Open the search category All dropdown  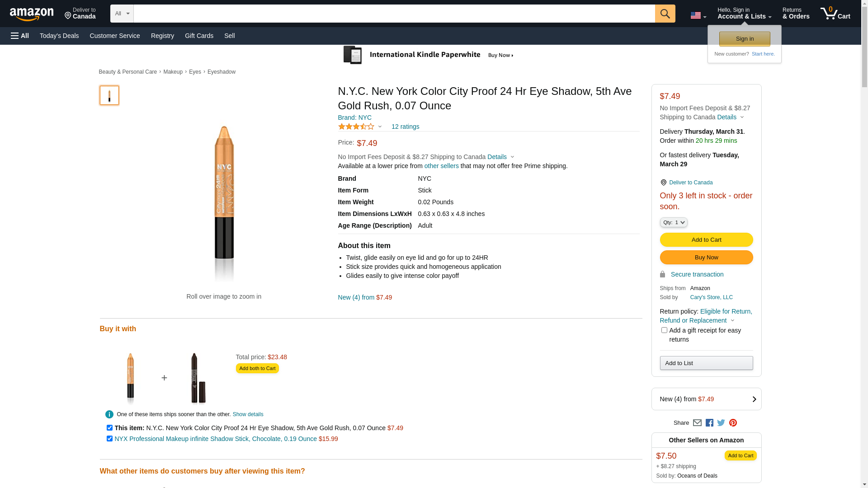[x=122, y=14]
